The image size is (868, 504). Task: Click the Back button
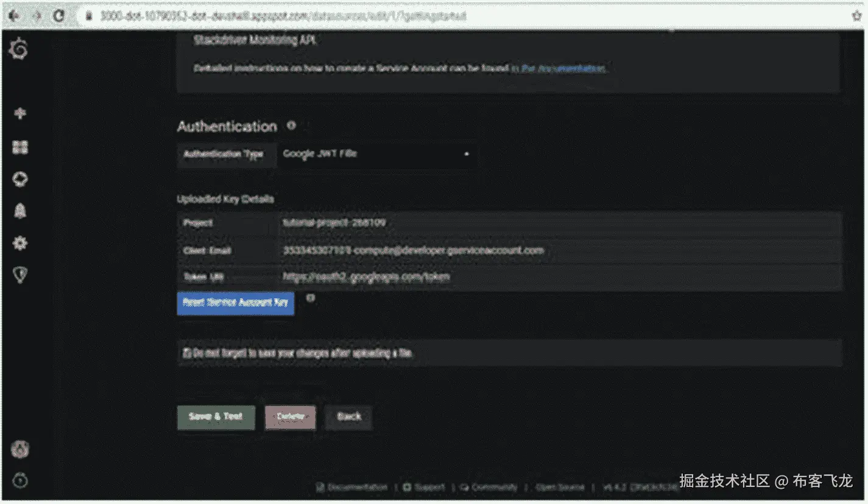click(x=348, y=417)
